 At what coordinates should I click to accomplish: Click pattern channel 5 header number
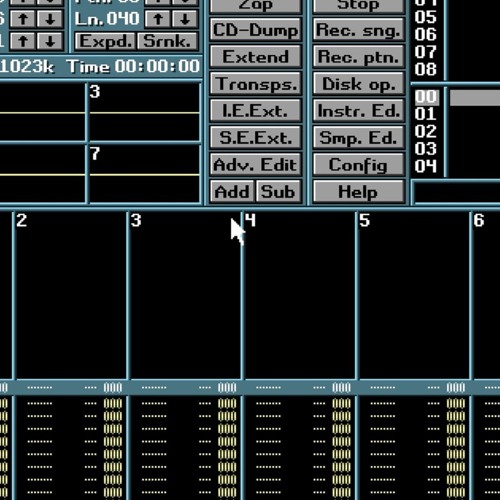pyautogui.click(x=365, y=220)
